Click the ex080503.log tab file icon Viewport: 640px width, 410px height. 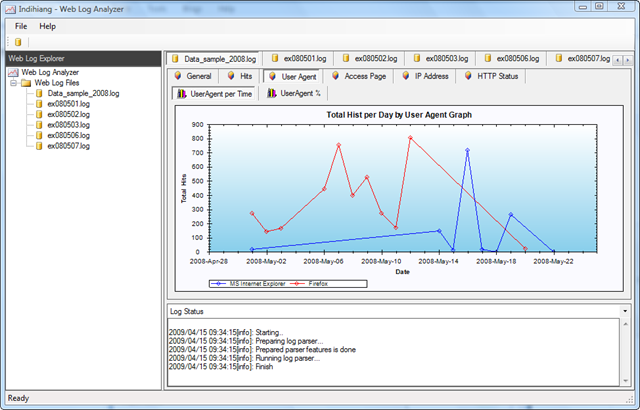417,58
